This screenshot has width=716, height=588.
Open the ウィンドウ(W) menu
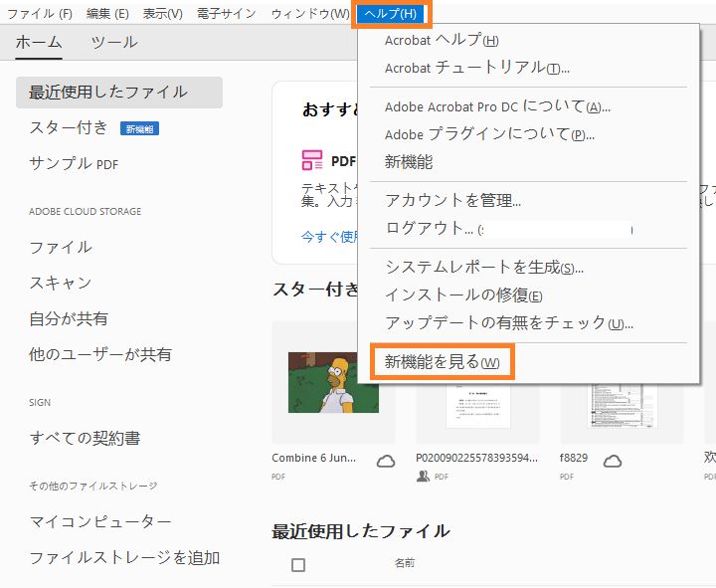point(310,14)
